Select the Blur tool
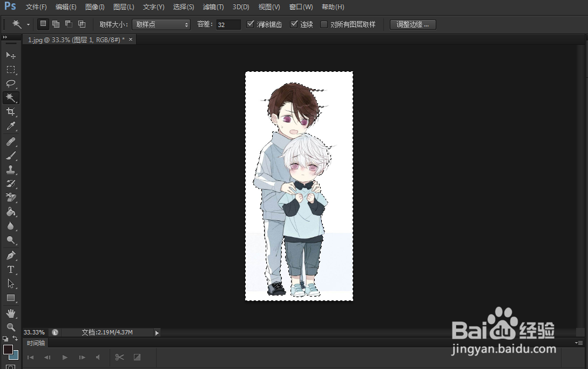Image resolution: width=588 pixels, height=369 pixels. 10,226
